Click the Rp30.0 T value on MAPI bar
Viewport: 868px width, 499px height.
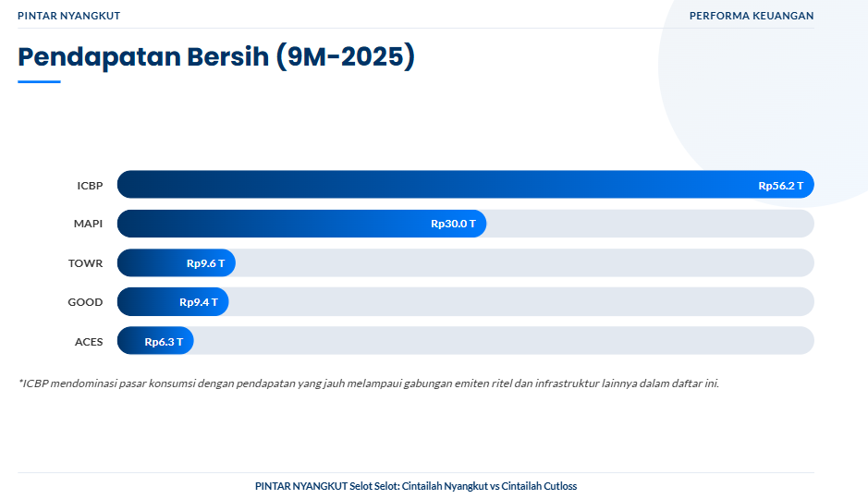click(453, 224)
